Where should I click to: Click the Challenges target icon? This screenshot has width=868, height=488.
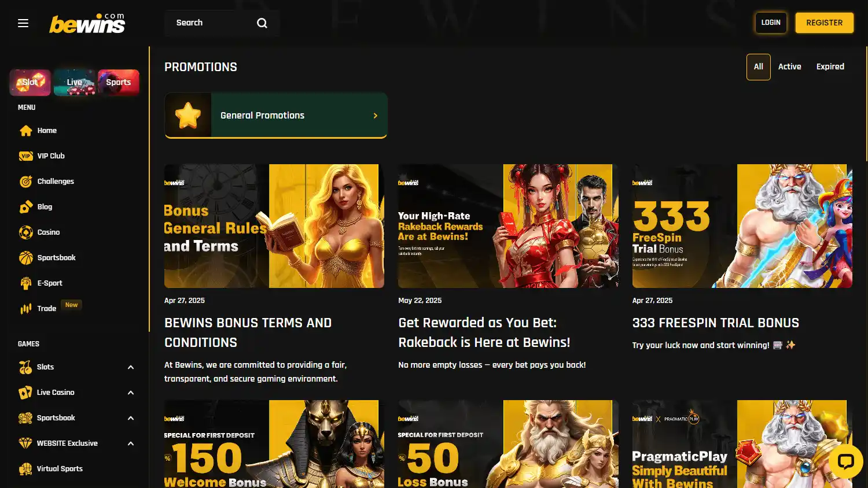[26, 182]
